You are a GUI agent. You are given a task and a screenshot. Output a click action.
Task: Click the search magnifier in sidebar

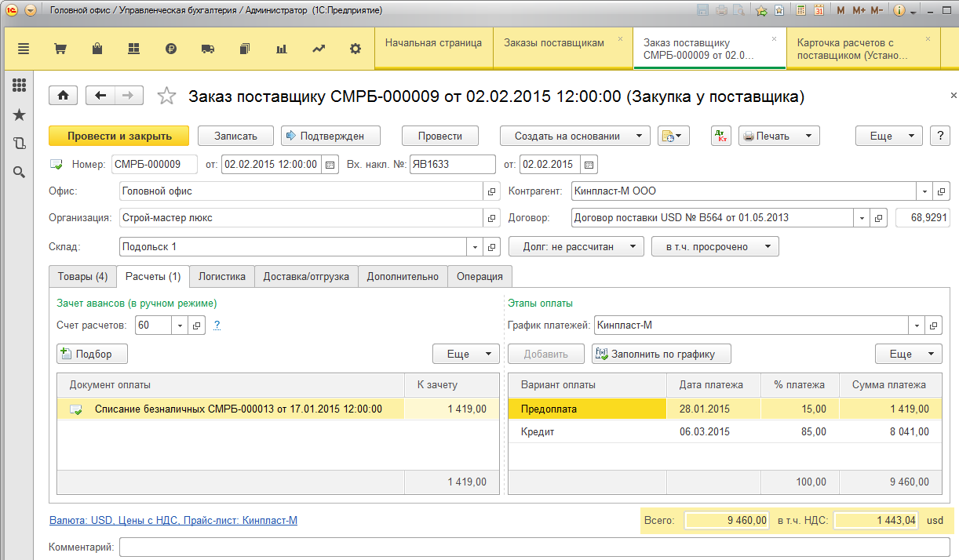click(20, 172)
